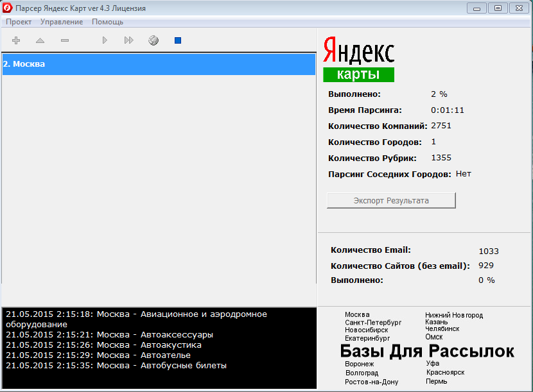Viewport: 533px width, 392px height.
Task: Click Москва in the city list
Action: click(x=357, y=314)
